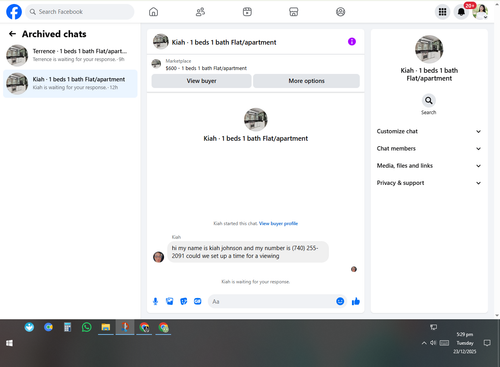
Task: Click the View buyer profile link
Action: [278, 223]
